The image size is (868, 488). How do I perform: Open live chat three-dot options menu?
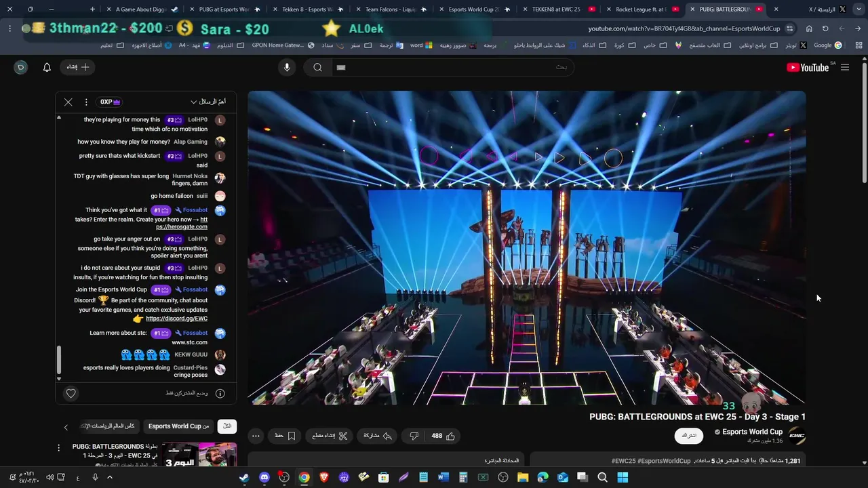(x=86, y=102)
